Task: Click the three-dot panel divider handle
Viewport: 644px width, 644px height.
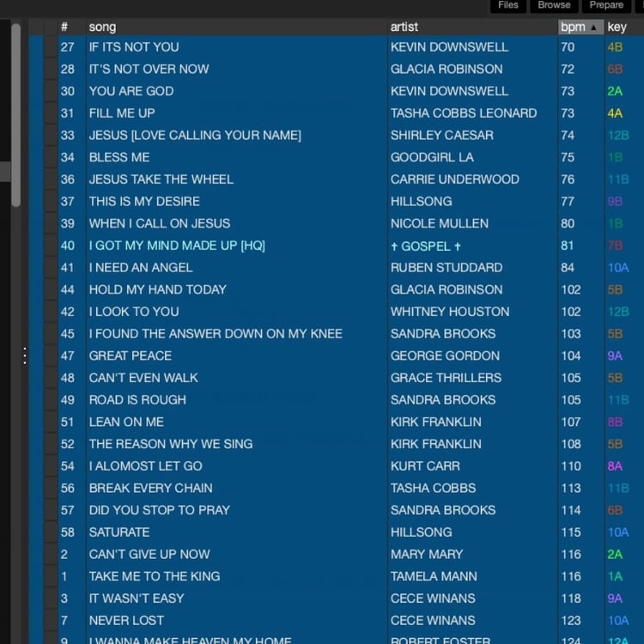Action: [x=25, y=355]
